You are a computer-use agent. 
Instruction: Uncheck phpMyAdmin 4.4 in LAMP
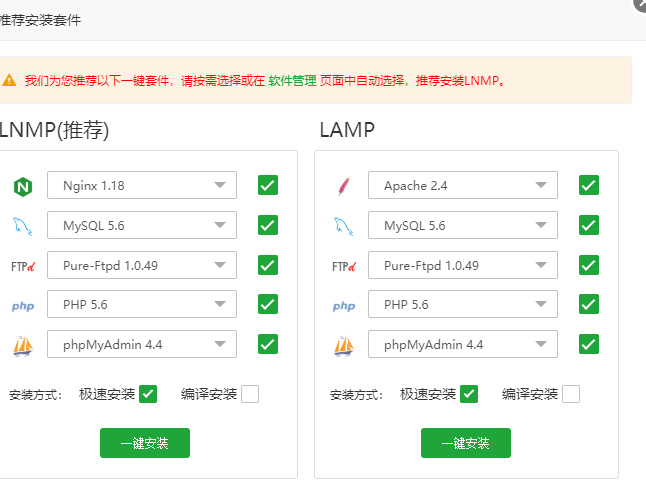click(589, 344)
